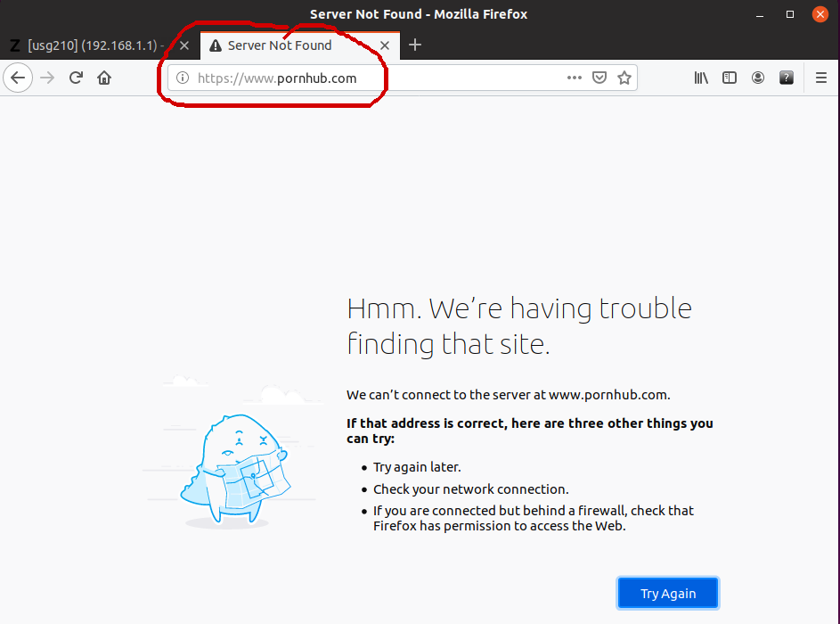Minimize the Firefox window

[760, 14]
